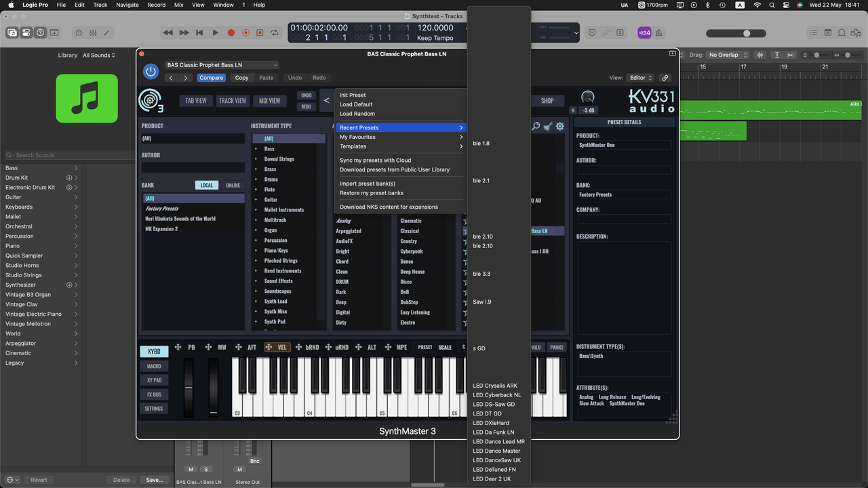Expand the My Favourites submenu

click(401, 137)
